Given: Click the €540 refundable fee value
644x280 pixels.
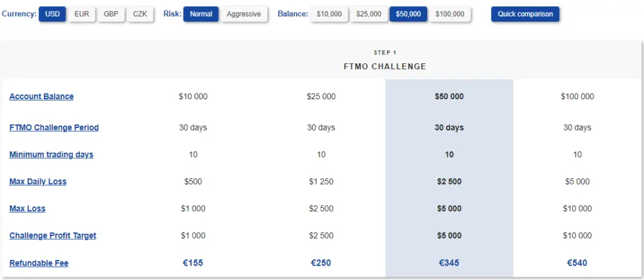Looking at the screenshot, I should coord(577,263).
